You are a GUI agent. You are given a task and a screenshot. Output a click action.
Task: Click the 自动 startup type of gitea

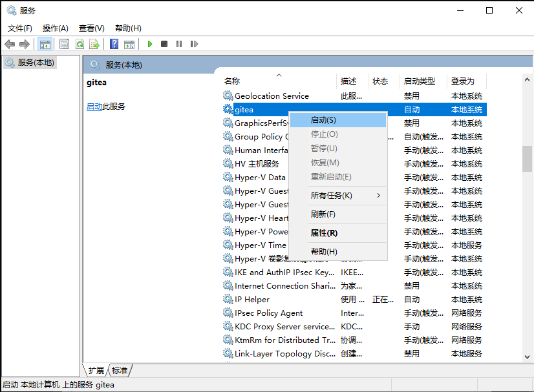coord(412,110)
